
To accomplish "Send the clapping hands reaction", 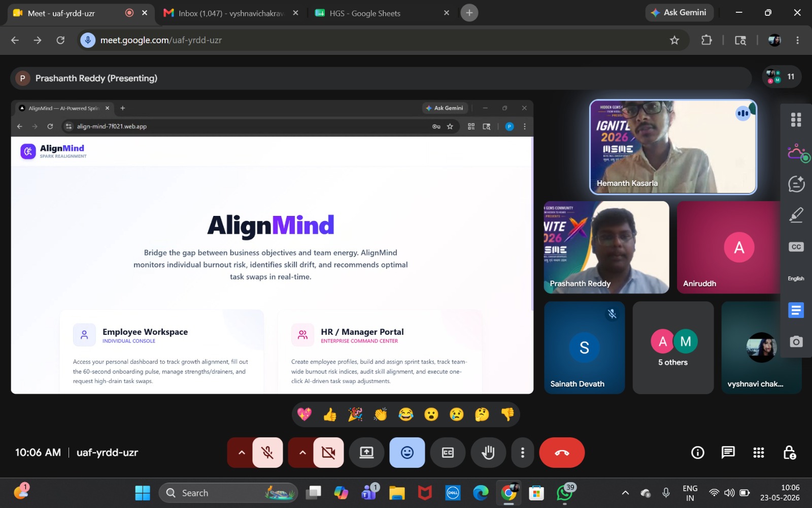I will point(381,415).
